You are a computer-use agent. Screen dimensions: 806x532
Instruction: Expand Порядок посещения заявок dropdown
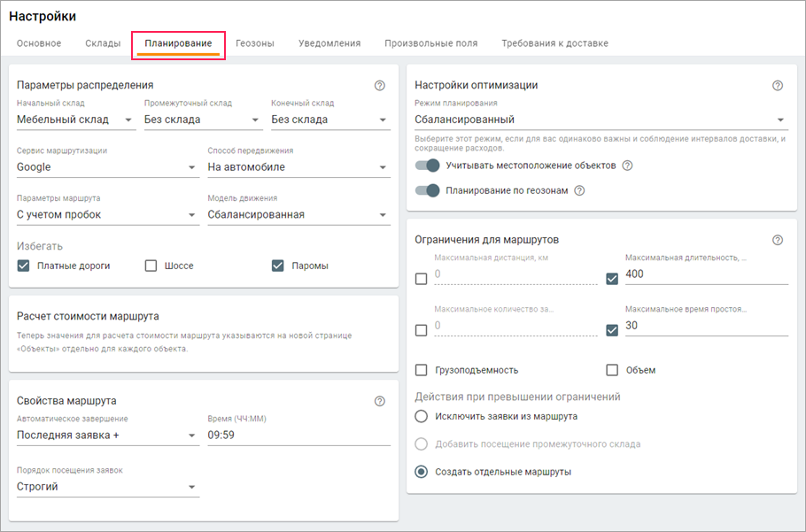coord(107,487)
